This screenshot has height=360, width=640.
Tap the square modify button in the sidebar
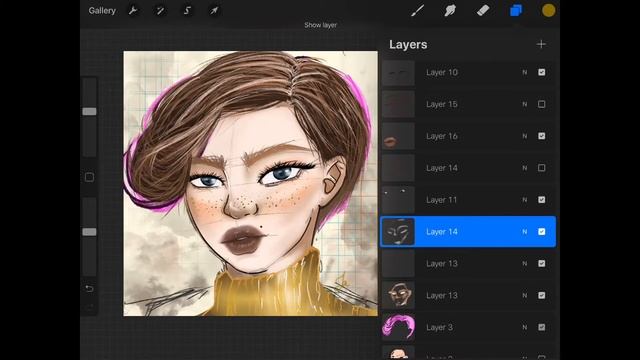click(x=89, y=177)
